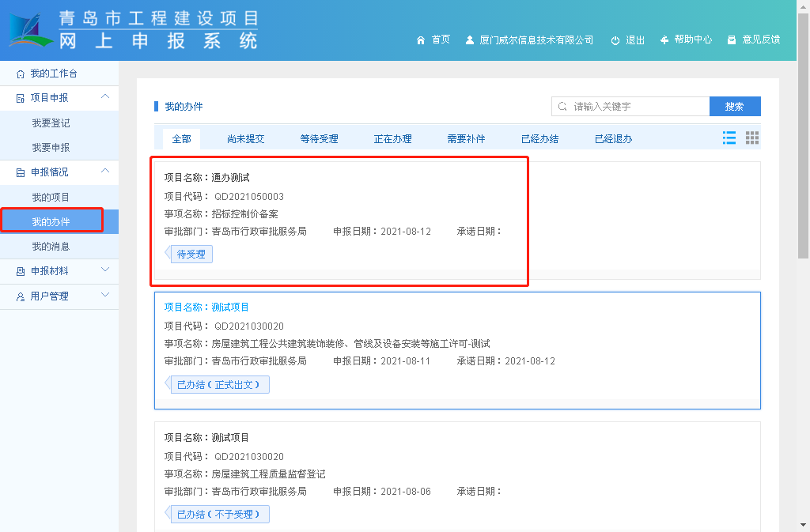The image size is (810, 532).
Task: Collapse the 申报情况 sidebar section
Action: 105,172
